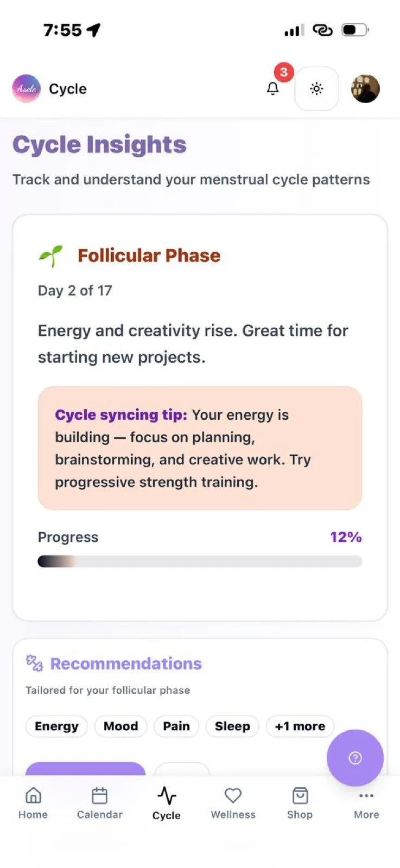
Task: Toggle light mode with the sun icon
Action: (x=316, y=88)
